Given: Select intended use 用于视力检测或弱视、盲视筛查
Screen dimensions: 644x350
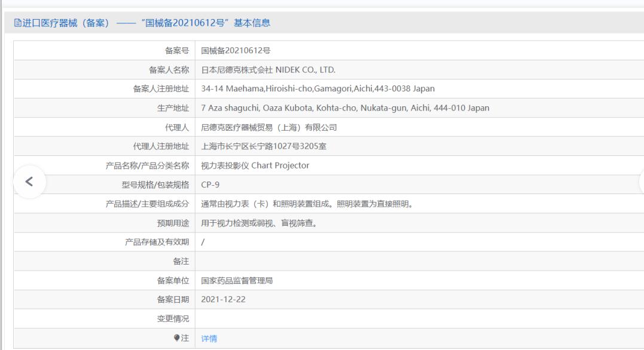Looking at the screenshot, I should (259, 223).
